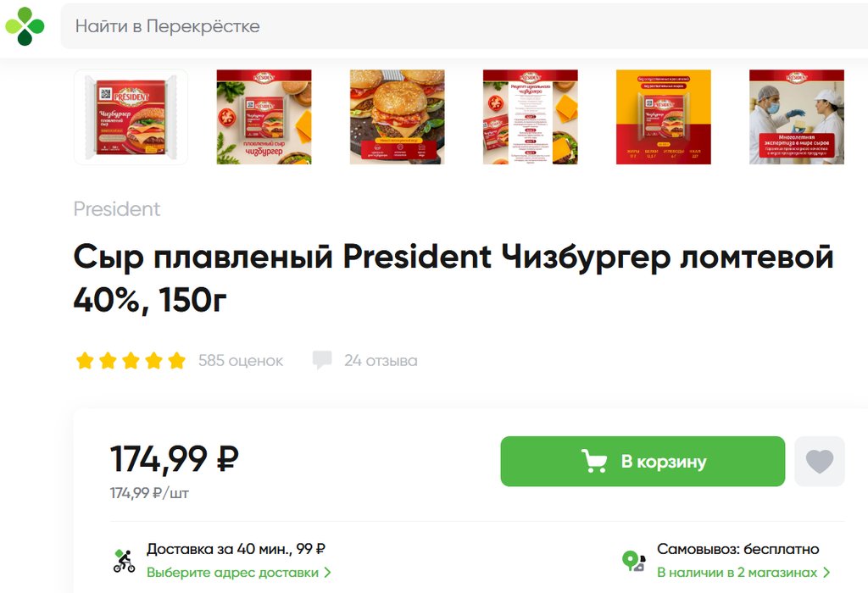
Task: Click the pickup location pin icon
Action: tap(633, 561)
